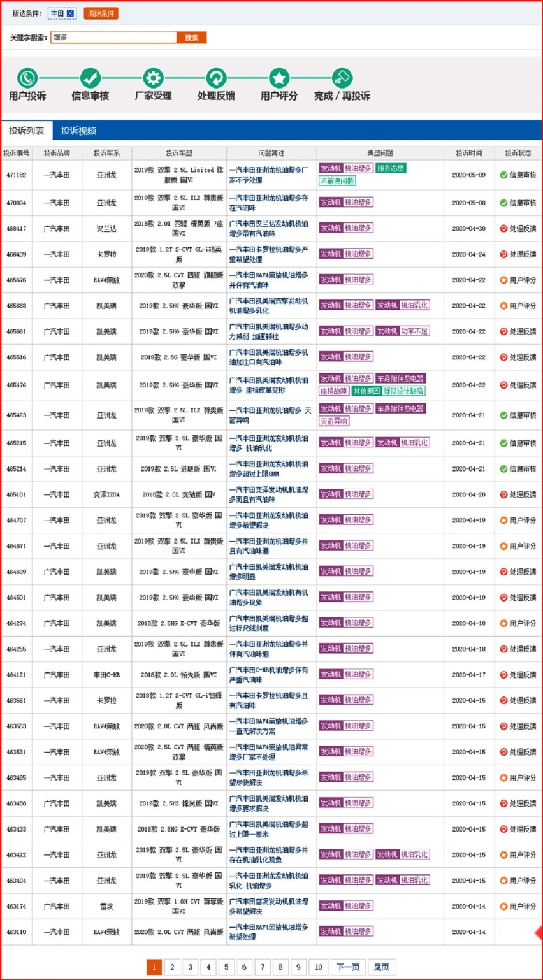Image resolution: width=543 pixels, height=980 pixels.
Task: Switch to the 投诉列表 tab
Action: click(x=27, y=131)
